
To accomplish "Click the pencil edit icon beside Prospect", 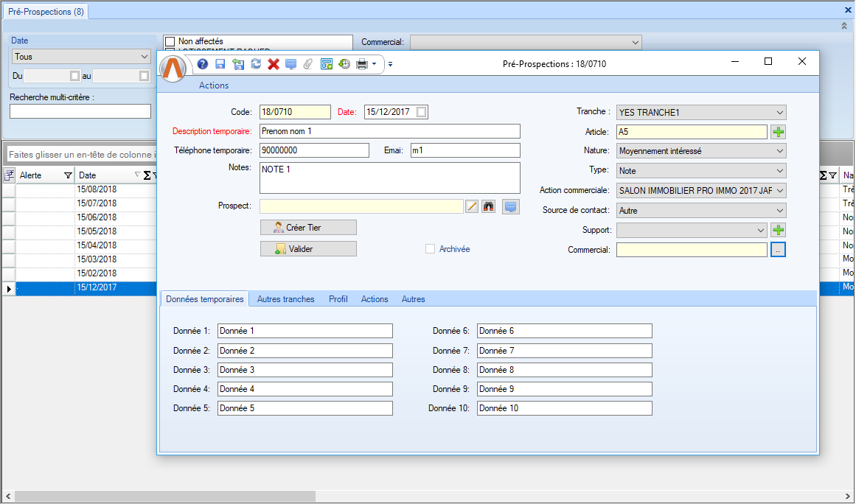I will click(x=473, y=207).
